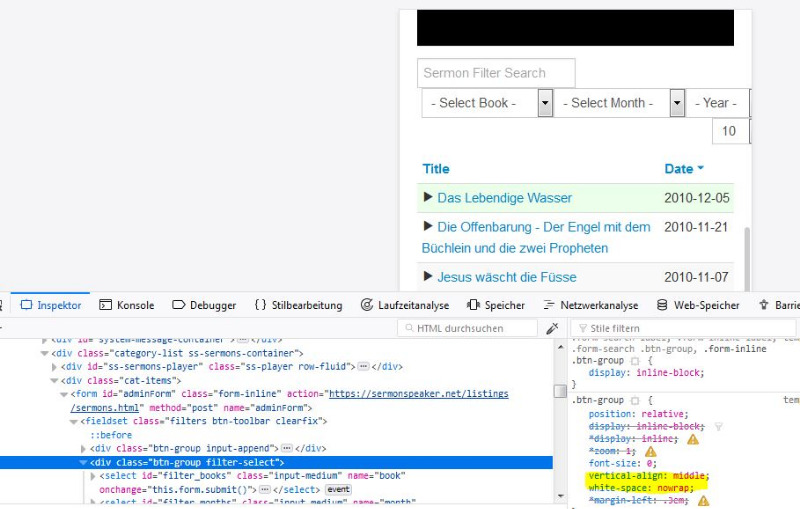Open the Select Book dropdown
The width and height of the screenshot is (800, 509).
(487, 103)
